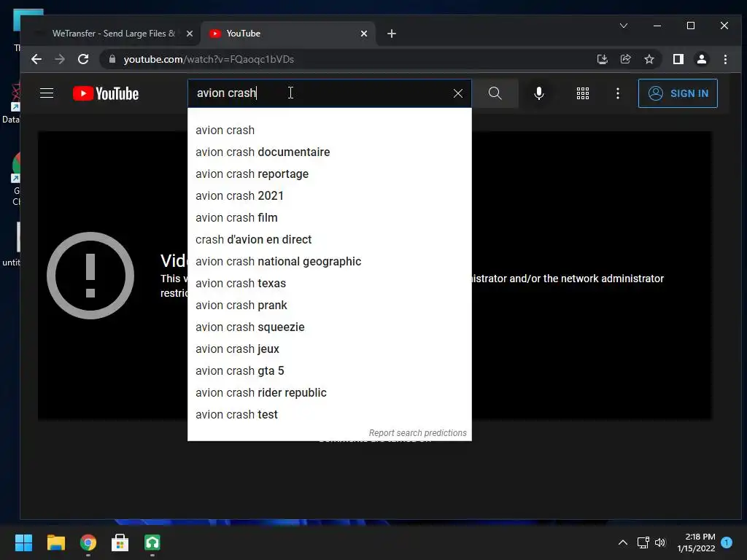
Task: Open File Explorer from taskbar
Action: coord(55,542)
